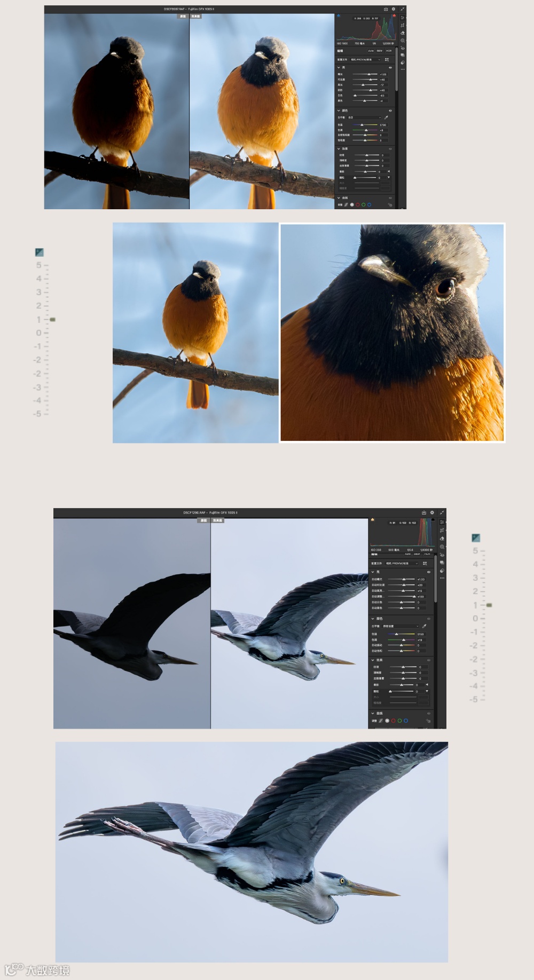Select red curve channel in DSCF8597.RAF window

coord(358,204)
